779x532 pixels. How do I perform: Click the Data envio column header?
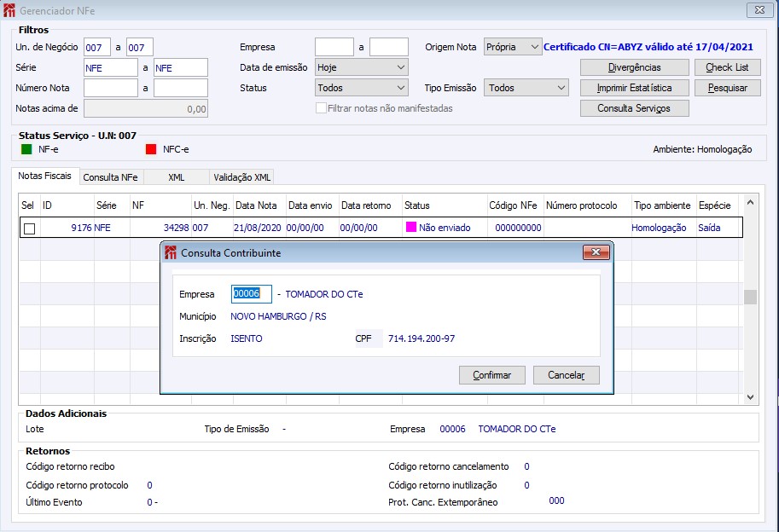pos(312,205)
